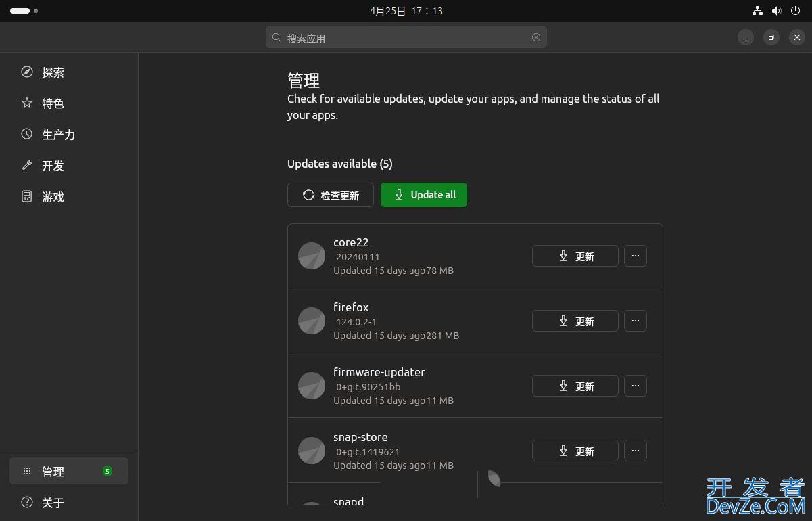Viewport: 812px width, 521px height.
Task: Click the green Update all button
Action: click(x=424, y=195)
